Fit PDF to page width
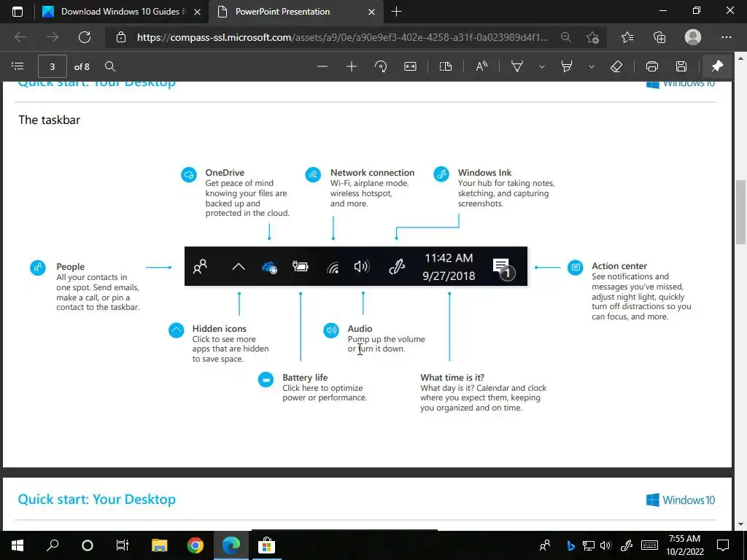The width and height of the screenshot is (747, 560). tap(410, 66)
